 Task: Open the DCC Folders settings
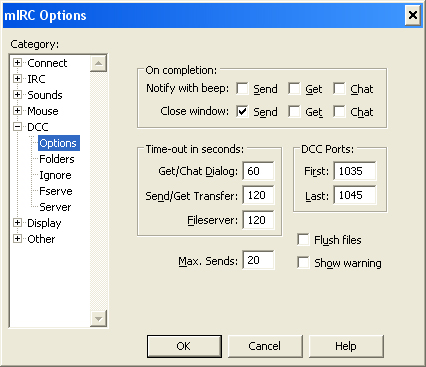pos(57,159)
